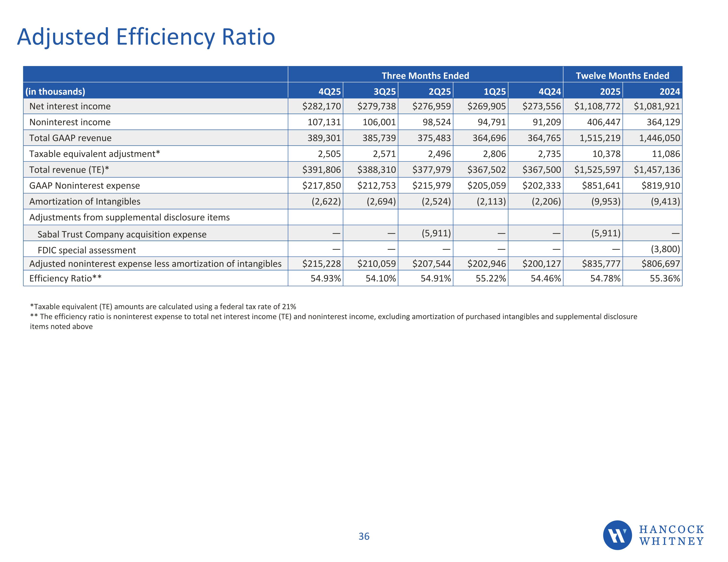Screen dimensions: 728x562
Task: Click the Adjusted Efficiency Ratio title
Action: click(x=146, y=37)
